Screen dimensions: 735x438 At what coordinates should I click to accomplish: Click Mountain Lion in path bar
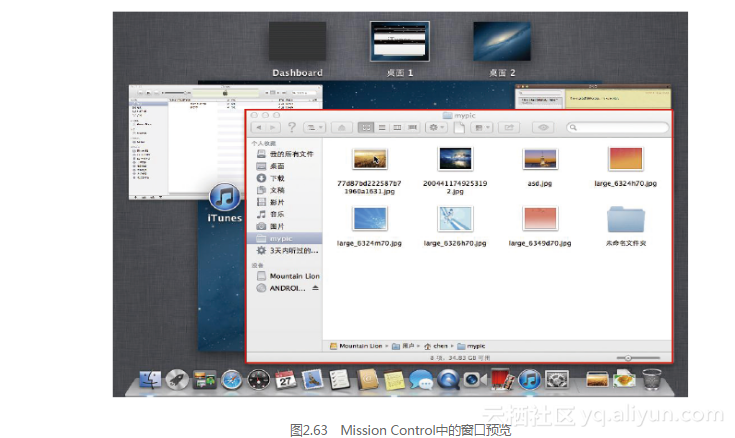tap(356, 346)
